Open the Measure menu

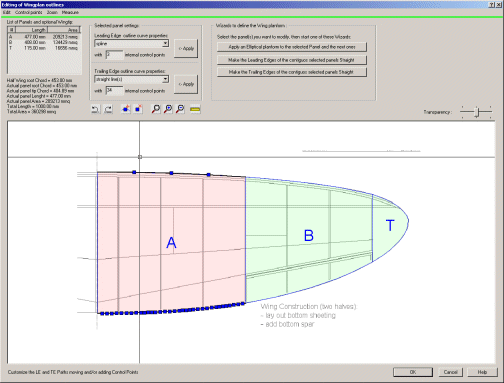[x=70, y=12]
